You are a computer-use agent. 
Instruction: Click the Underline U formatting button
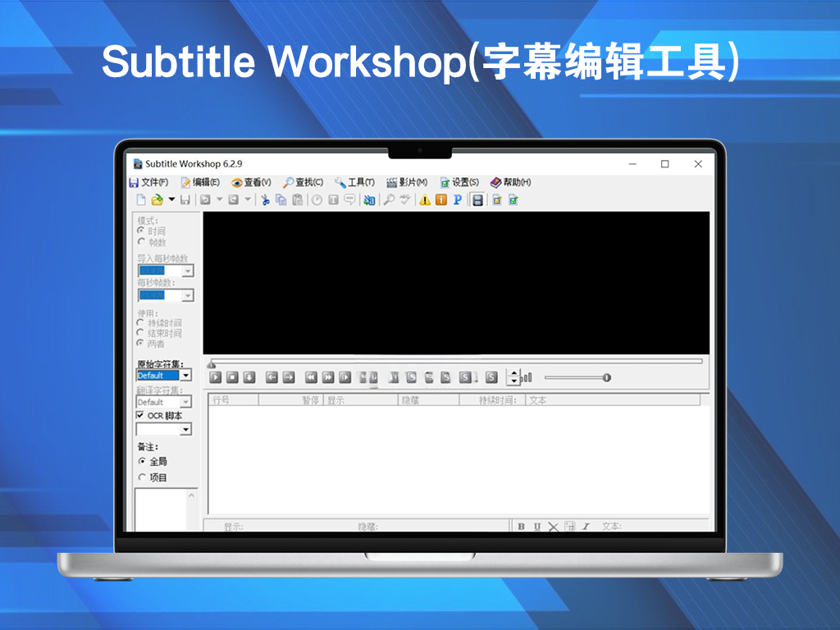(x=537, y=527)
